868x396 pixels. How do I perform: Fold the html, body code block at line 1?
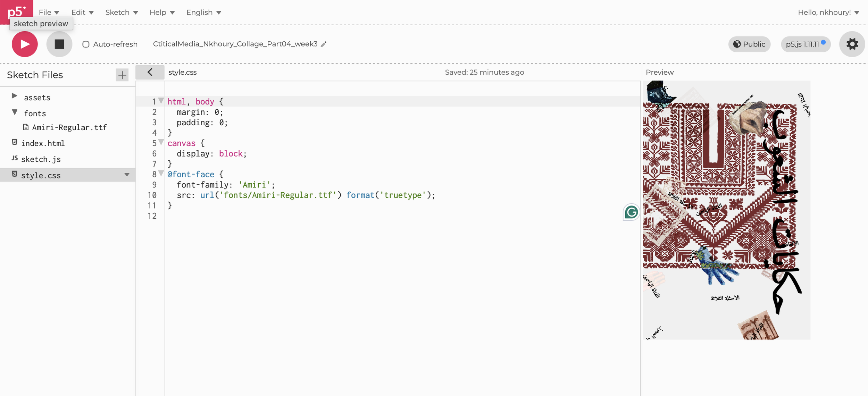click(161, 101)
